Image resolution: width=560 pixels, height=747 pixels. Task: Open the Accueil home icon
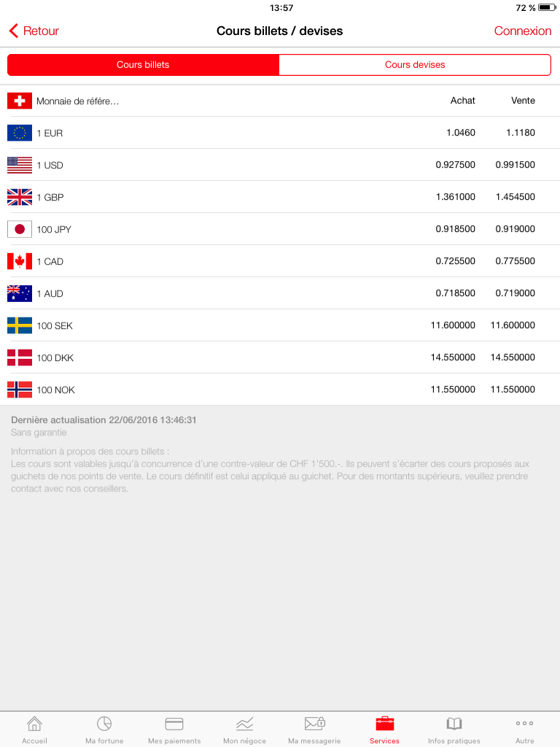pos(34,724)
